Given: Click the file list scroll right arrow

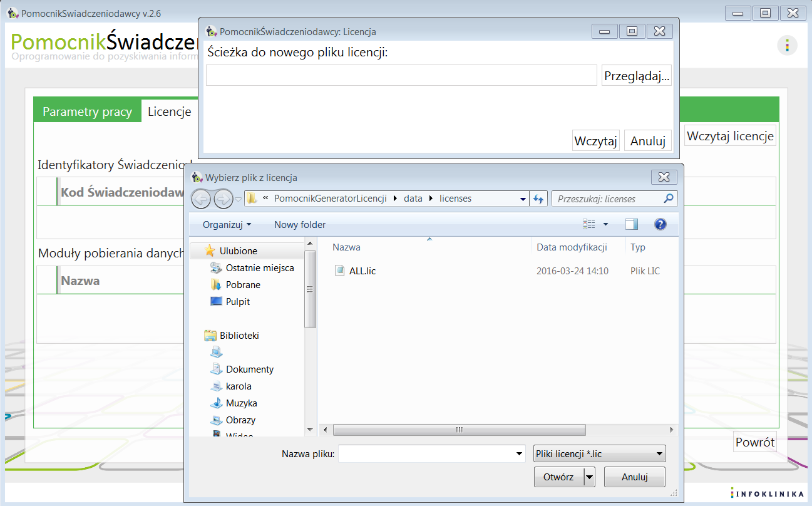Looking at the screenshot, I should 672,430.
